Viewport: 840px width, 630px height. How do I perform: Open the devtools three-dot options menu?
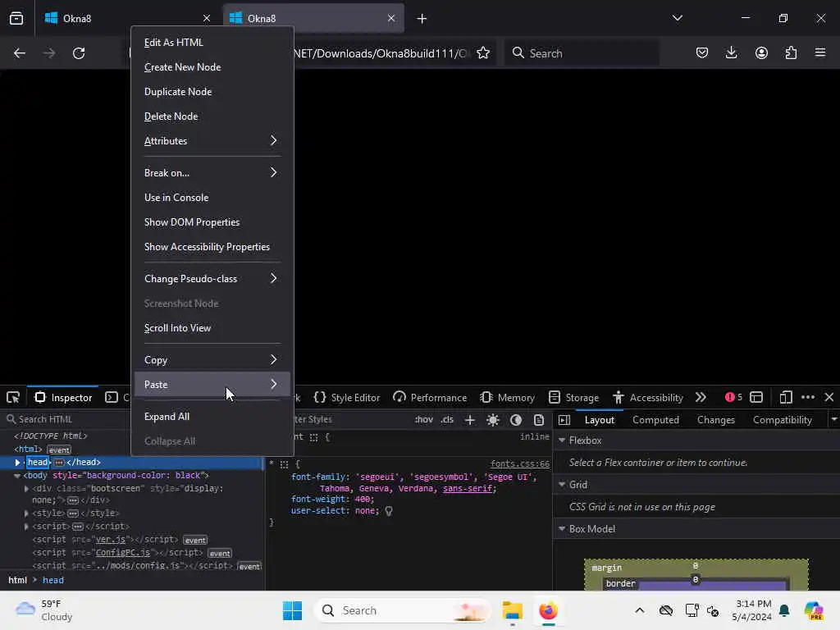(808, 397)
